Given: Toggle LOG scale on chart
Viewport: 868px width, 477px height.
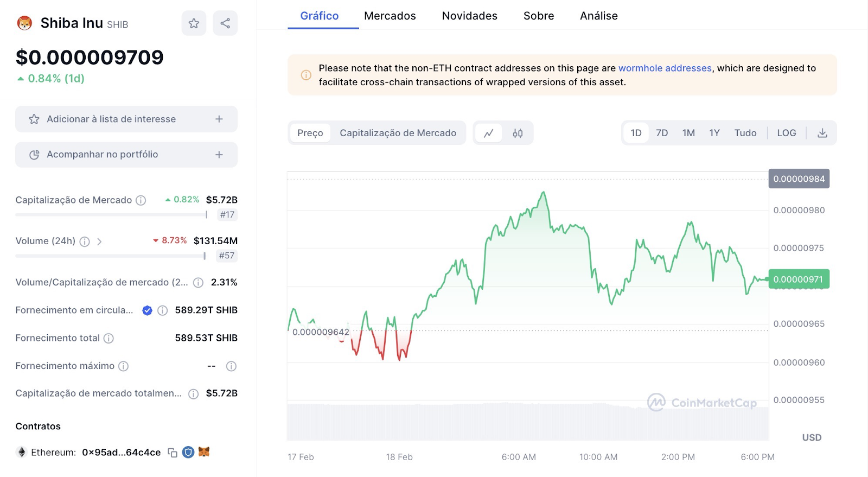Looking at the screenshot, I should click(787, 133).
